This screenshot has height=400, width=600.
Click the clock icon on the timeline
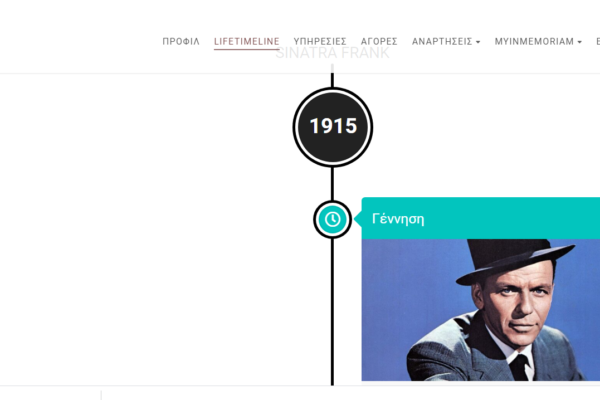tap(332, 219)
